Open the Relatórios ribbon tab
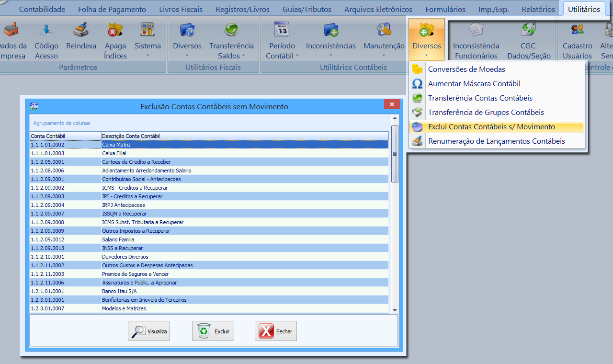This screenshot has height=364, width=613. (538, 9)
